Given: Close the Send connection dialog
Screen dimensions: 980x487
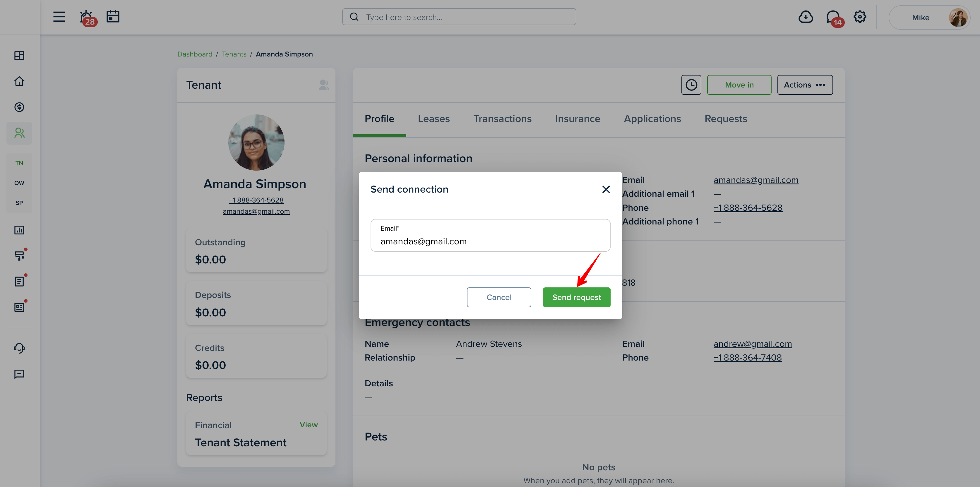Looking at the screenshot, I should [606, 189].
